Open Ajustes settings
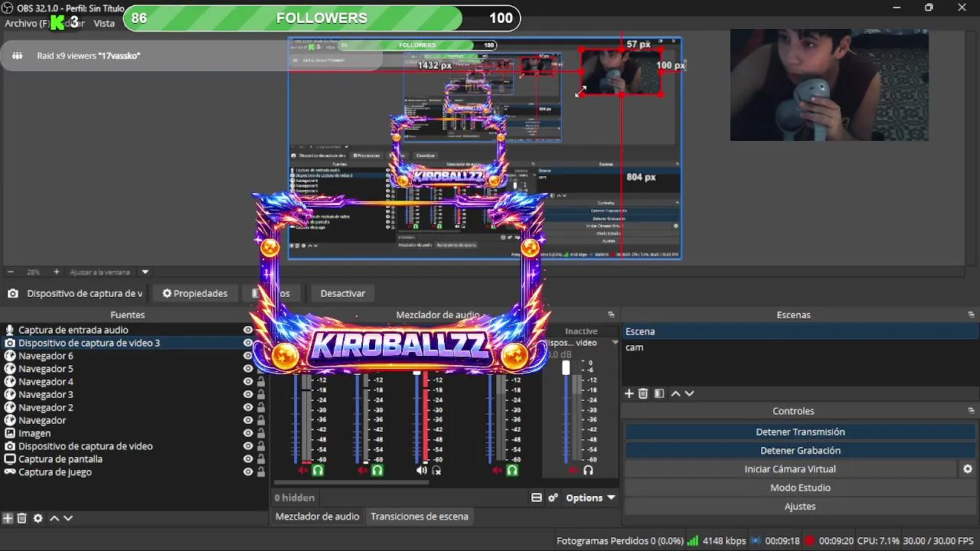 (x=800, y=507)
